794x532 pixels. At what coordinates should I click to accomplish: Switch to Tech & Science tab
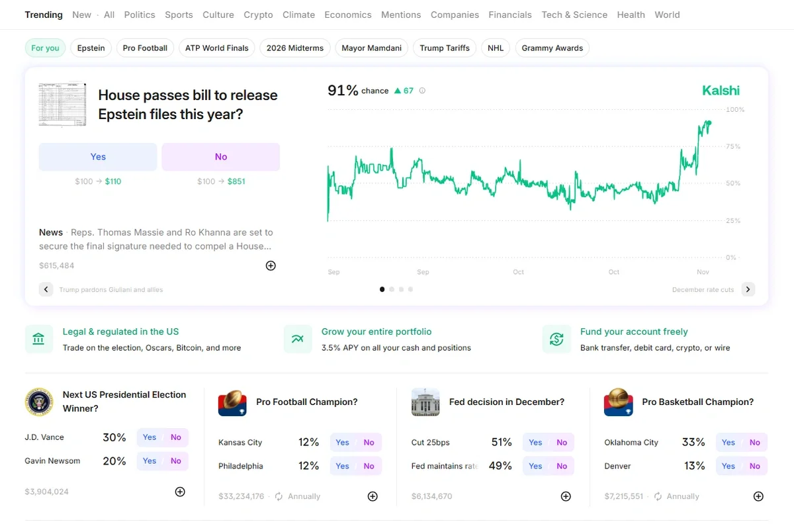pyautogui.click(x=574, y=15)
